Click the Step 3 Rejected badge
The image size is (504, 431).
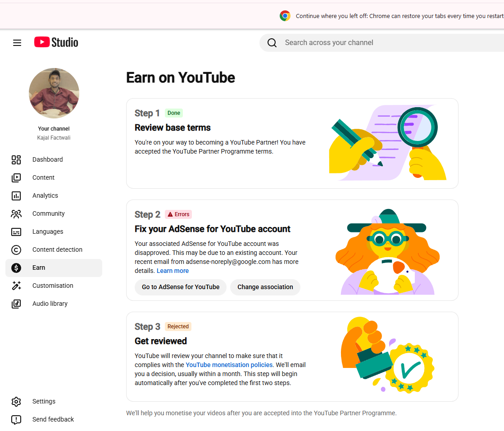point(178,327)
